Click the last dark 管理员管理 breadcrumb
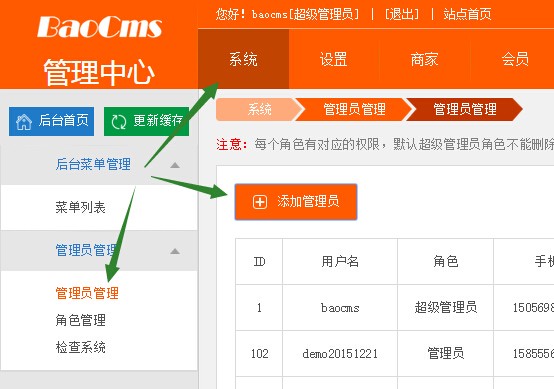This screenshot has height=389, width=554. [x=465, y=109]
